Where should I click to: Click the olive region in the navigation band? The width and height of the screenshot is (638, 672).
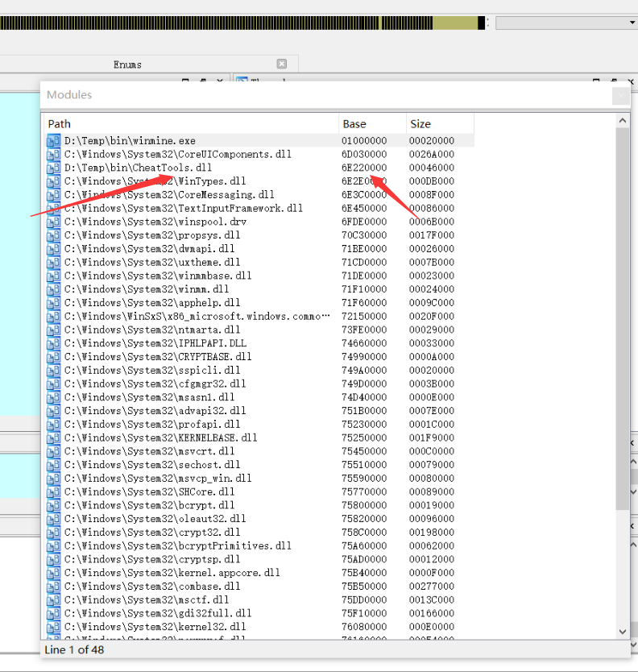(455, 23)
